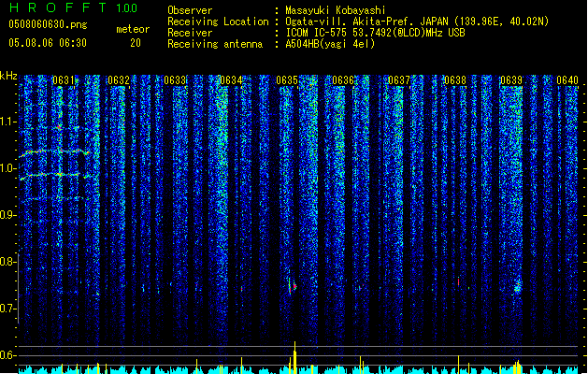Click the 0.9 kHz axis label
Viewport: 588px width, 374px height.
[7, 214]
